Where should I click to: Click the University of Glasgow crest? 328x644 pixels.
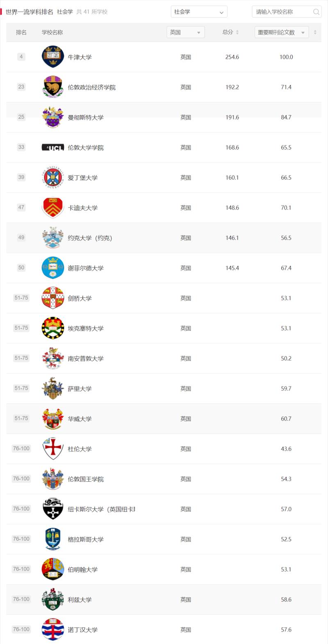tap(53, 539)
